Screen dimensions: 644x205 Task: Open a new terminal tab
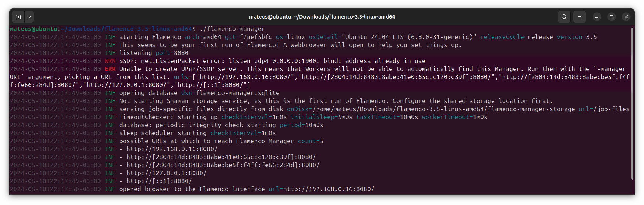(x=18, y=17)
